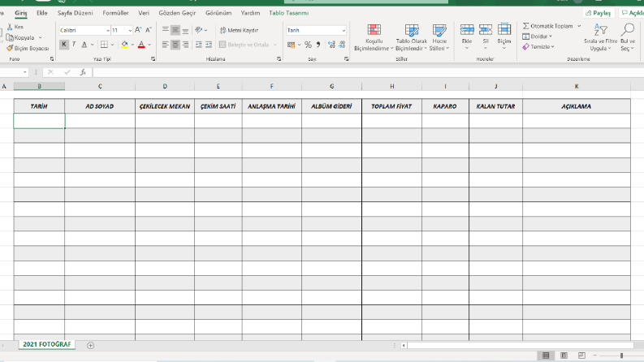Decrease indent icon

point(199,45)
